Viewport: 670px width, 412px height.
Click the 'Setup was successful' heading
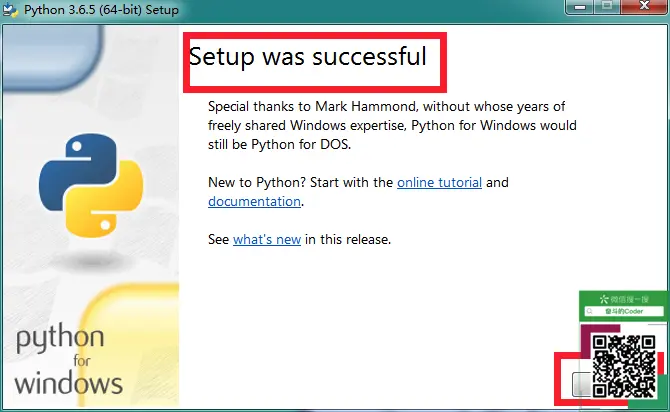click(308, 56)
